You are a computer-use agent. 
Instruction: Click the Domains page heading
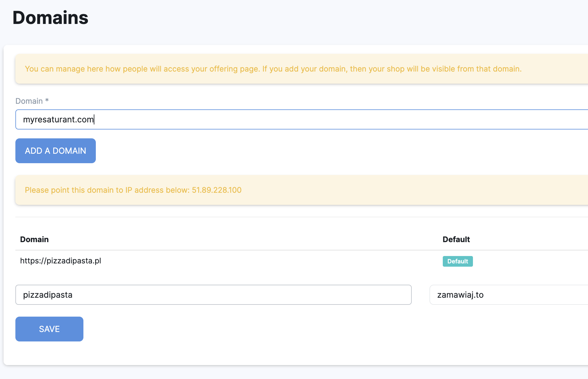click(50, 17)
